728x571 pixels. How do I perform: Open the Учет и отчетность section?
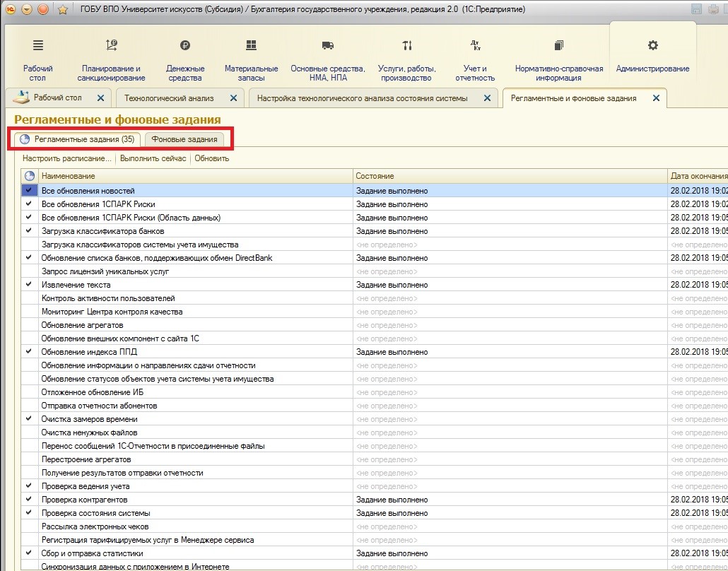(x=475, y=46)
